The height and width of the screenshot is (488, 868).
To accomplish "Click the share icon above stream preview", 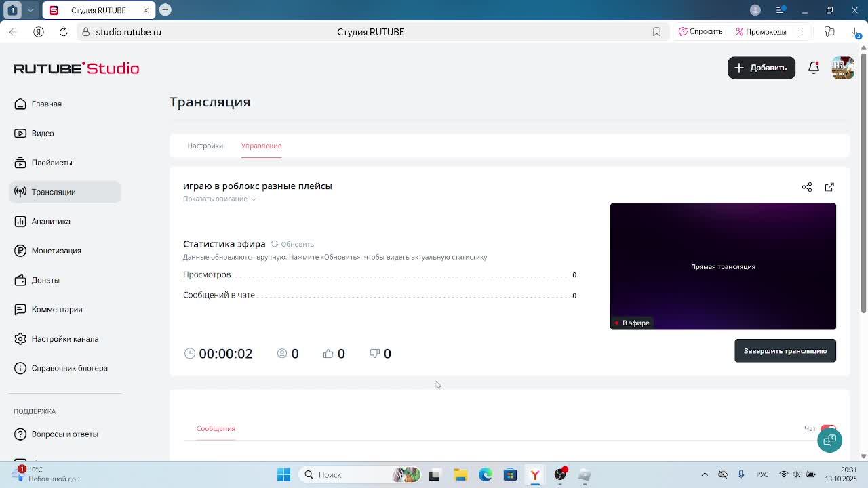I will click(807, 187).
